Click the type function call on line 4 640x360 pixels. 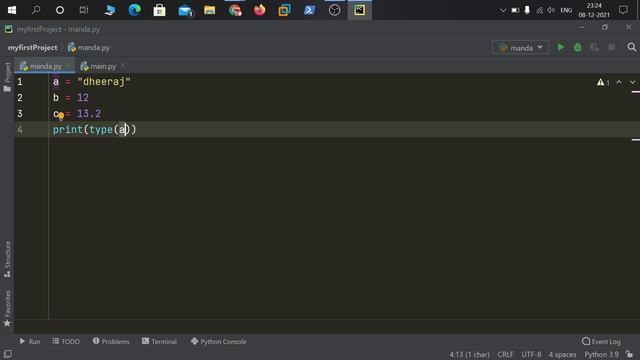[101, 130]
